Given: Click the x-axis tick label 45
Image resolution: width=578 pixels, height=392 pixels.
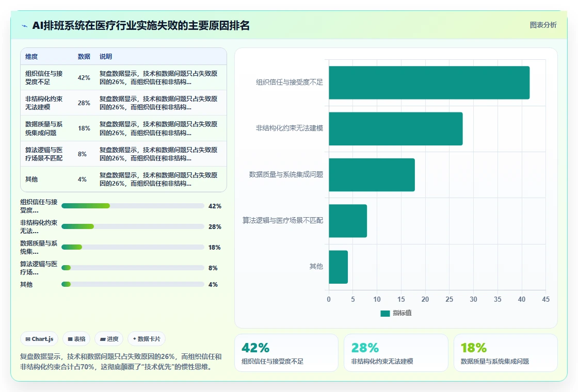Looking at the screenshot, I should tap(545, 300).
